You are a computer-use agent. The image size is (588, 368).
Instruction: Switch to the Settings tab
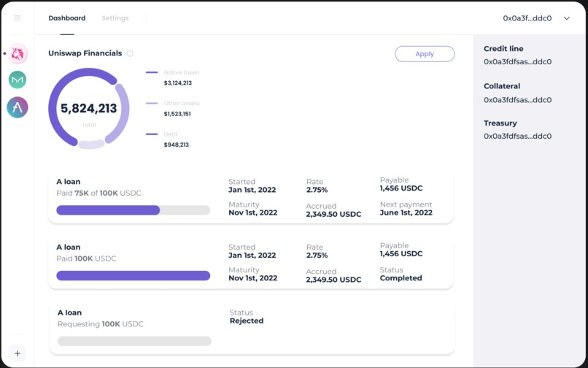point(115,18)
